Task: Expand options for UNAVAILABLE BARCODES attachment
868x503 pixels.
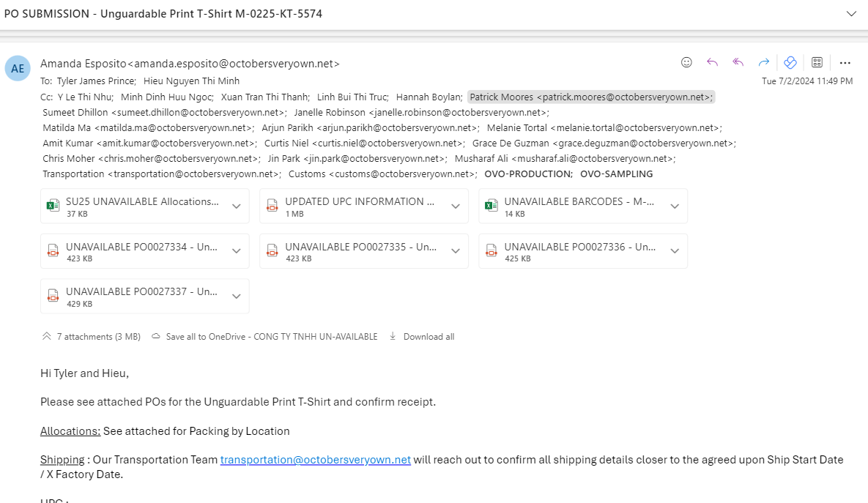Action: pos(675,206)
